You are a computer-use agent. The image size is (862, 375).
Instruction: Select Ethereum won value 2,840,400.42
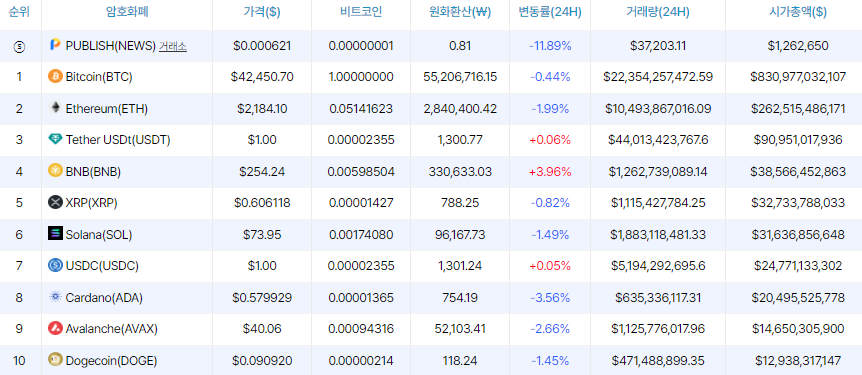coord(460,109)
